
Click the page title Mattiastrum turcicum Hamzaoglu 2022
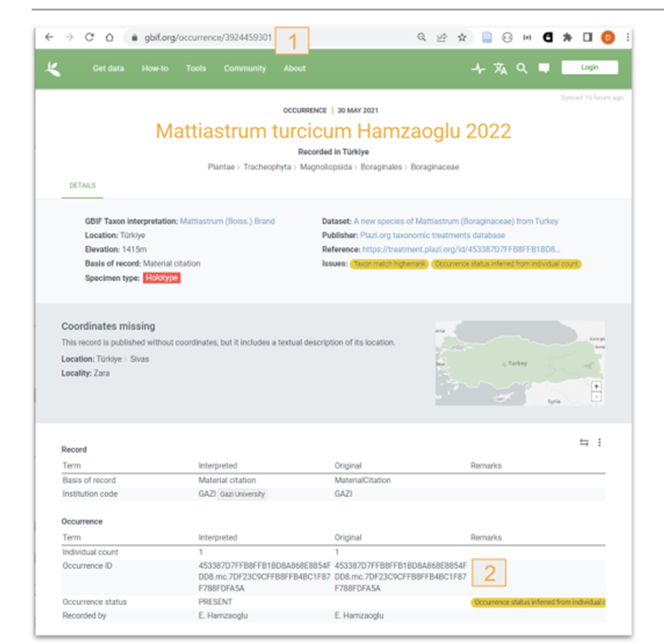(x=334, y=131)
